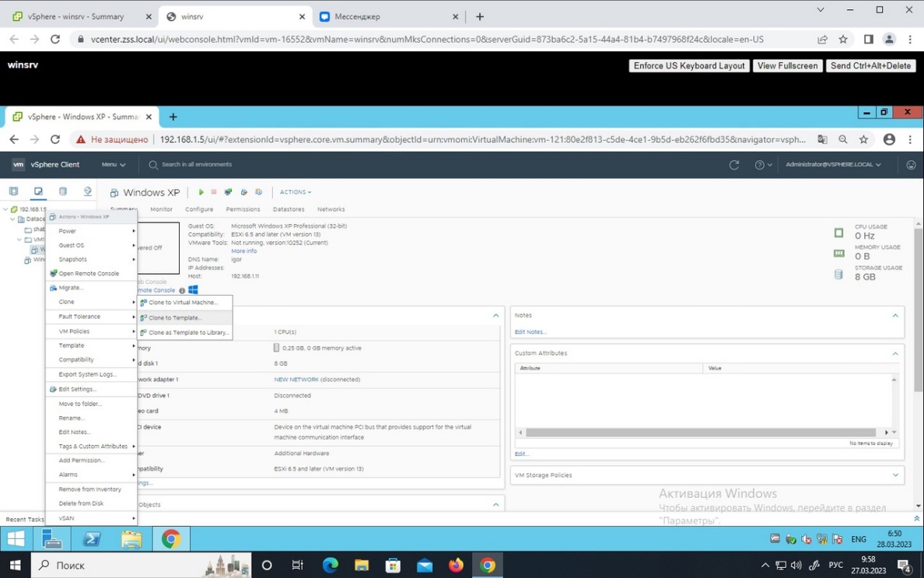Open Hosts and Clusters inventory view
The height and width of the screenshot is (578, 924).
coord(13,191)
